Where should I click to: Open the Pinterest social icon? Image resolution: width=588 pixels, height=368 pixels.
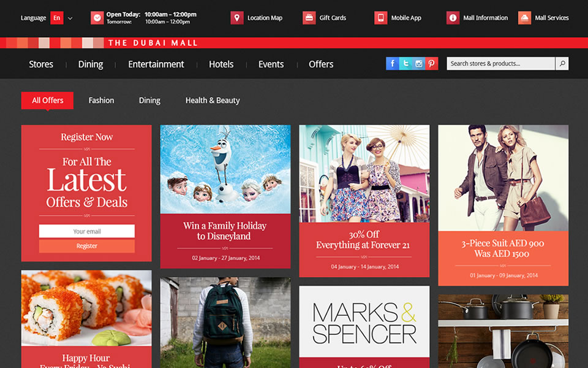coord(431,63)
